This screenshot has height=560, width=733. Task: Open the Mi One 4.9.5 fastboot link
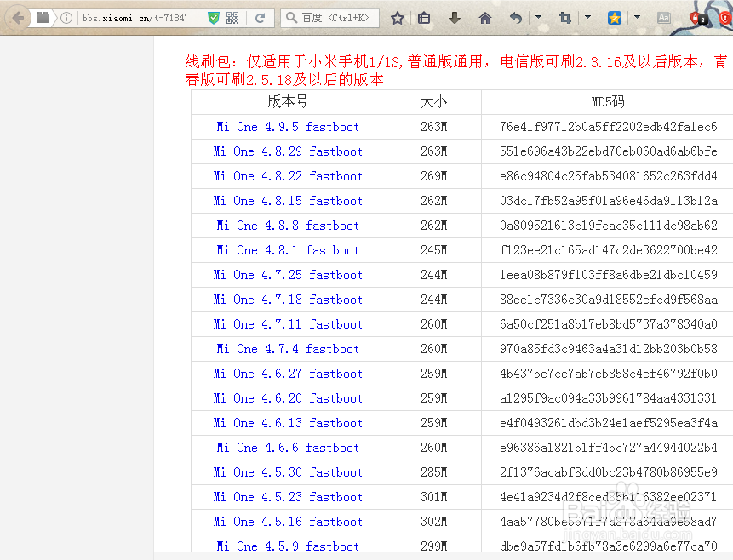pos(288,127)
